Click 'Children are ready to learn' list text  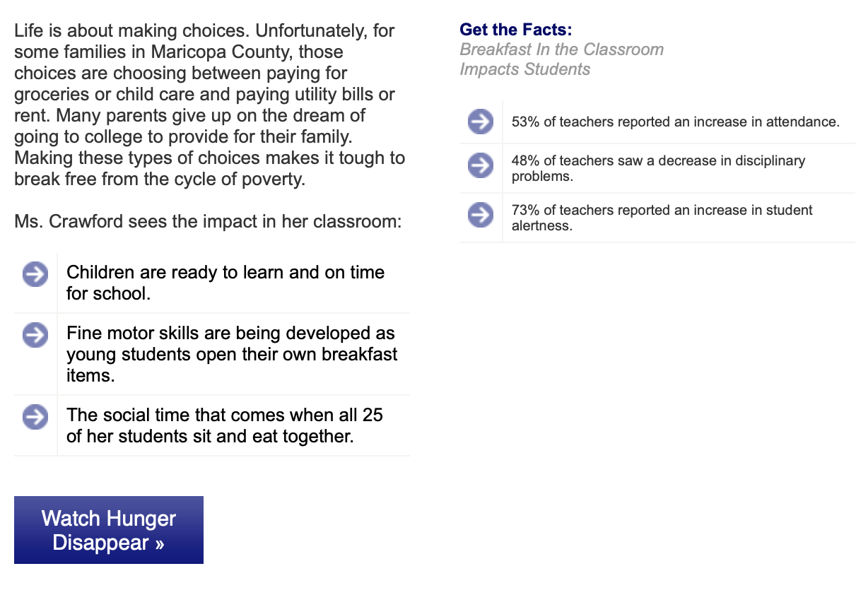[225, 283]
